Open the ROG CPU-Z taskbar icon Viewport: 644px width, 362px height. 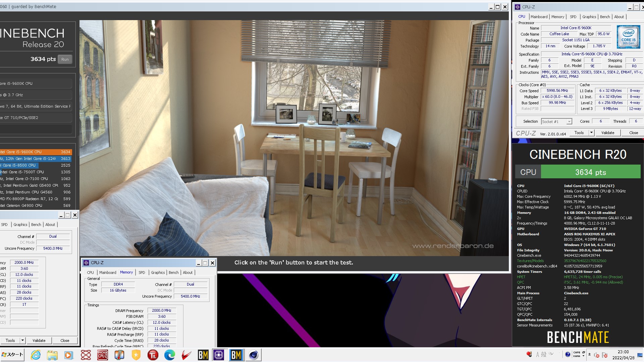[103, 355]
